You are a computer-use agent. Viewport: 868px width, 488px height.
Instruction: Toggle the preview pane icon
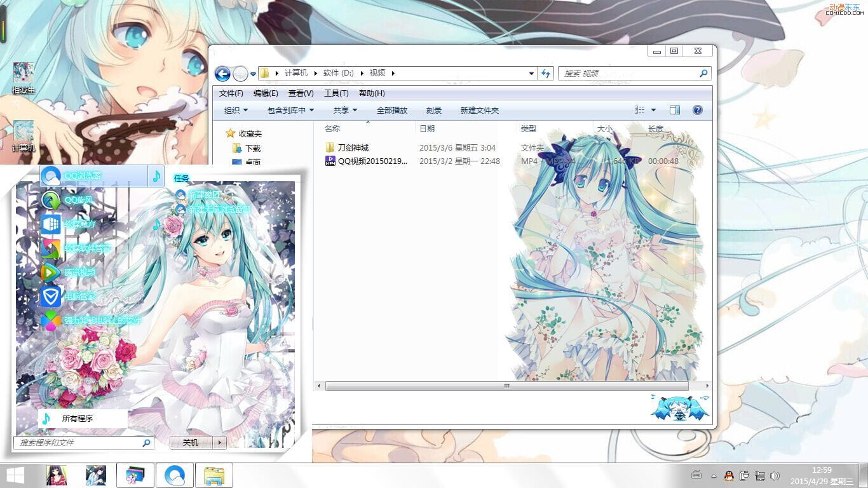tap(675, 111)
